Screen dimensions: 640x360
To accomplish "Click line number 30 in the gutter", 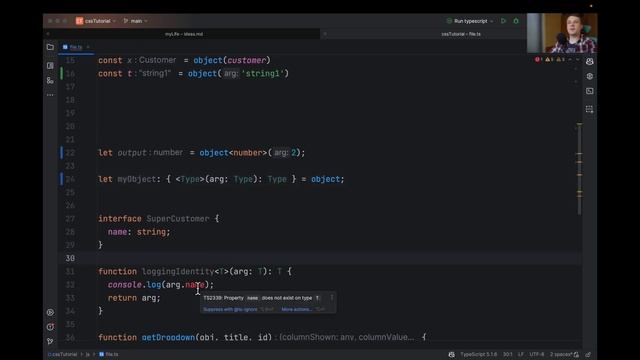I will click(x=70, y=258).
